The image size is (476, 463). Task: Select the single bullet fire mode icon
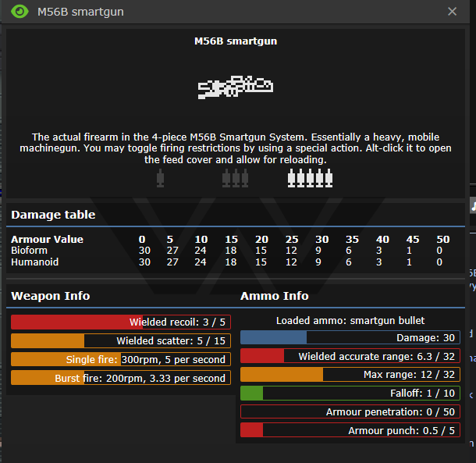160,179
